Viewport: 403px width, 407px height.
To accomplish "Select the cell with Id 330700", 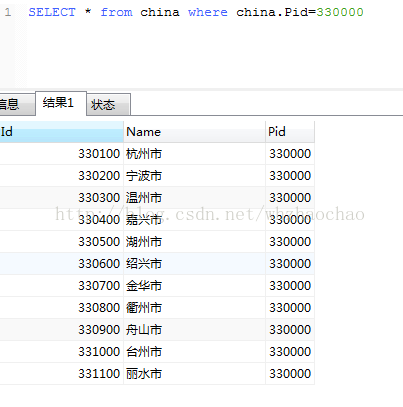I will tap(61, 286).
